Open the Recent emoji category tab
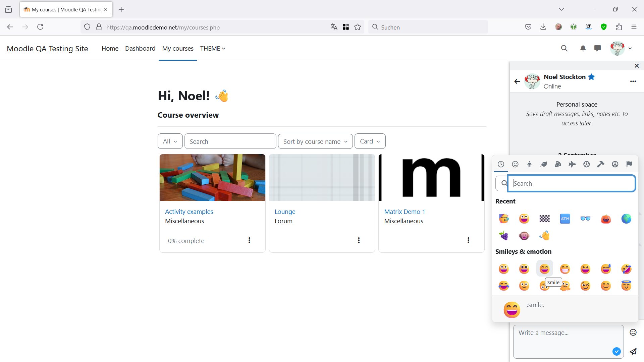The image size is (644, 362). 501,164
